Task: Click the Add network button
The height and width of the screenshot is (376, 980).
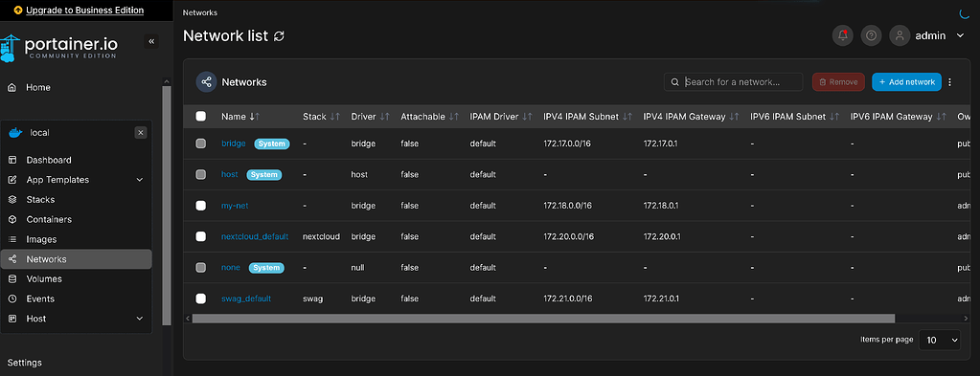Action: [x=906, y=82]
